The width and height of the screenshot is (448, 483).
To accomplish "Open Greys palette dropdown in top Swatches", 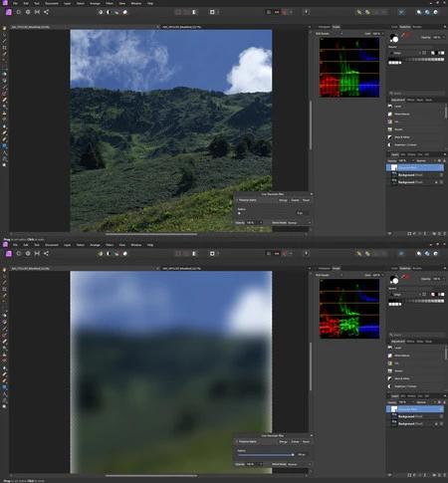I will pos(404,53).
